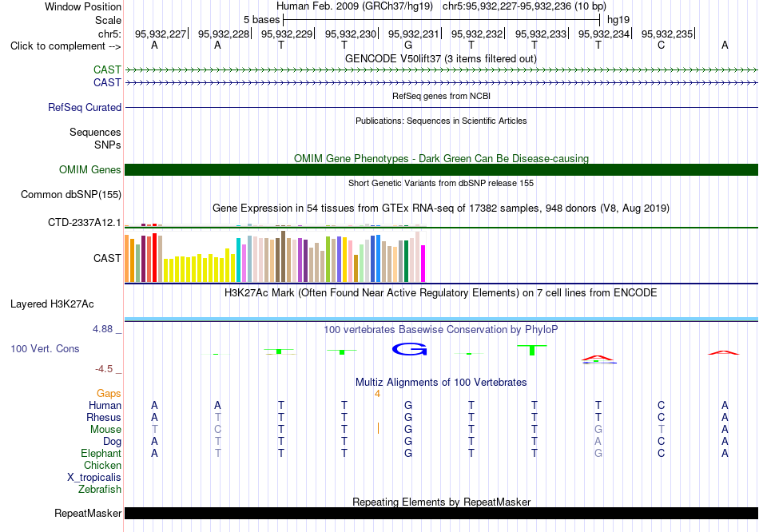Click the green CAST gene label
Image resolution: width=759 pixels, height=532 pixels.
(107, 70)
